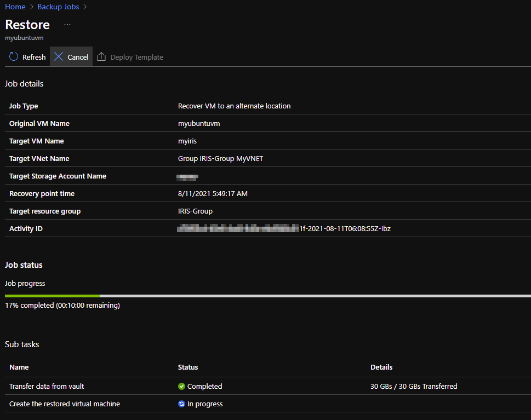
Task: Click the green Completed checkmark icon
Action: (x=181, y=386)
